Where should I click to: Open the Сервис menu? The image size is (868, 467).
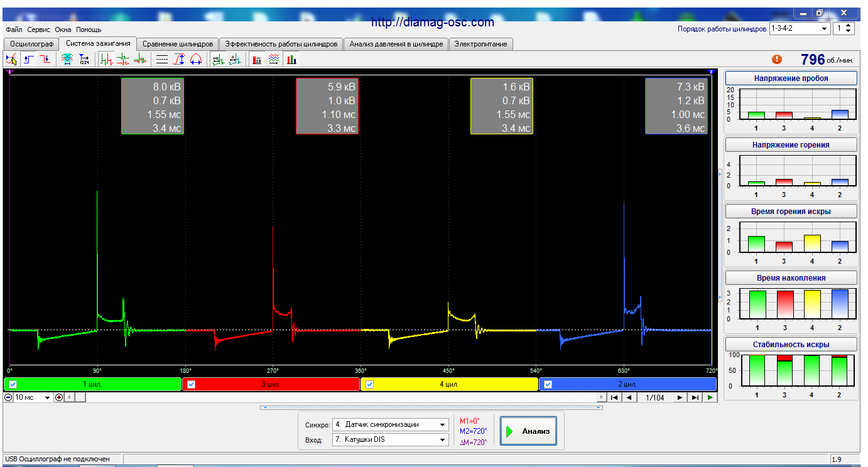pos(39,30)
